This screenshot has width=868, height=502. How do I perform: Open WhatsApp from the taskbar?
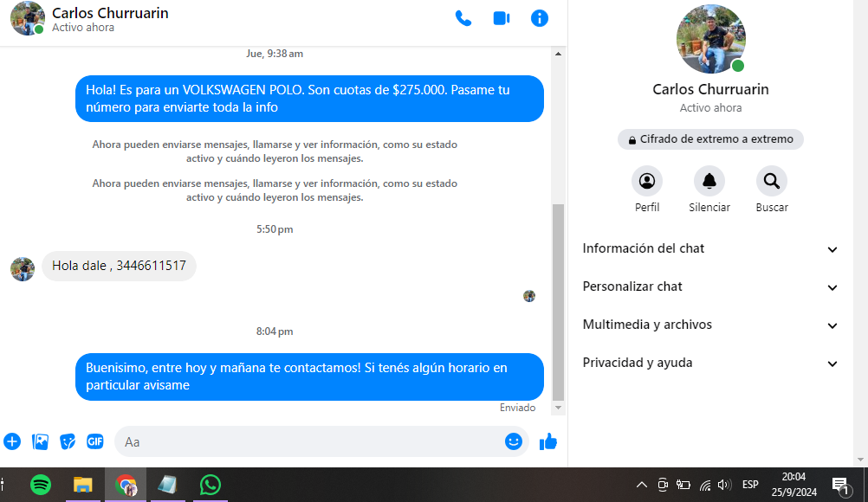coord(211,485)
